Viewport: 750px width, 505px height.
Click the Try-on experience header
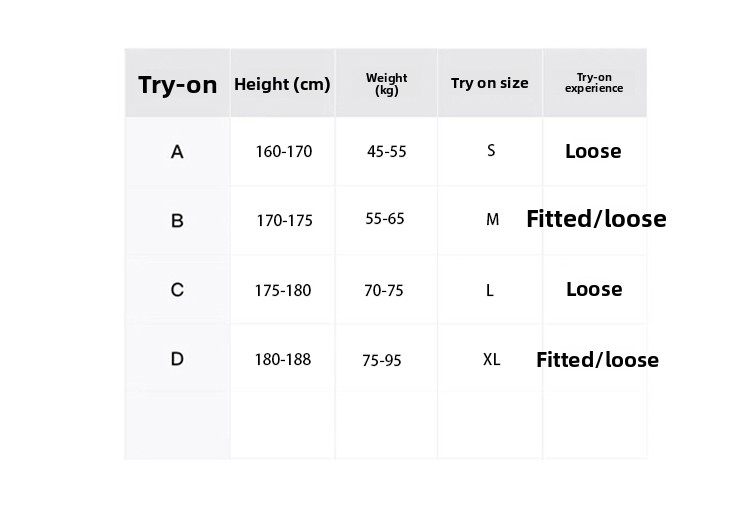[x=594, y=83]
